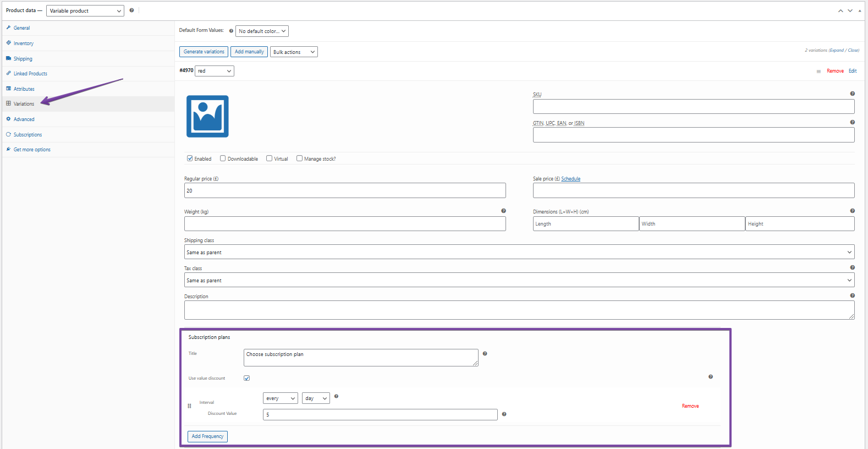Screen dimensions: 868x449
Task: Click the help icon beside SKU field
Action: (852, 94)
